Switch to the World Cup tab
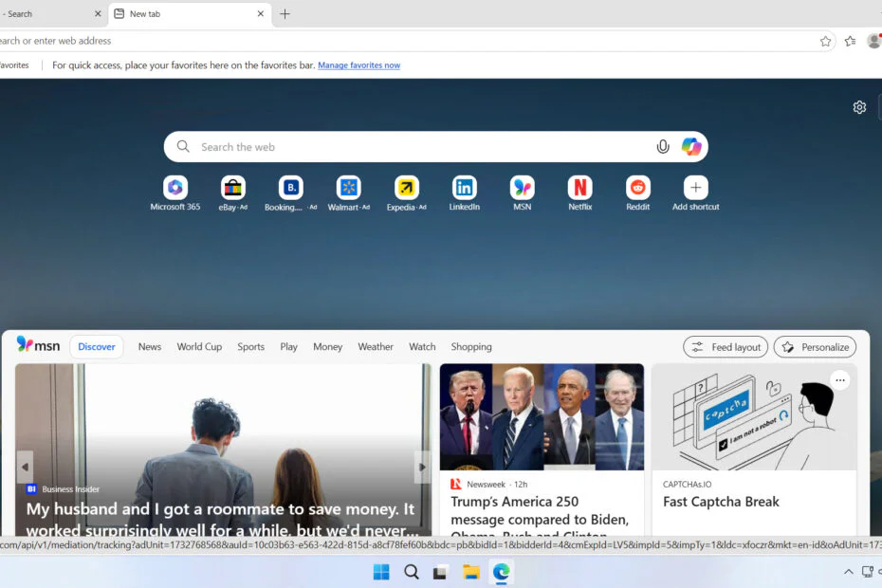Image resolution: width=882 pixels, height=588 pixels. (199, 346)
